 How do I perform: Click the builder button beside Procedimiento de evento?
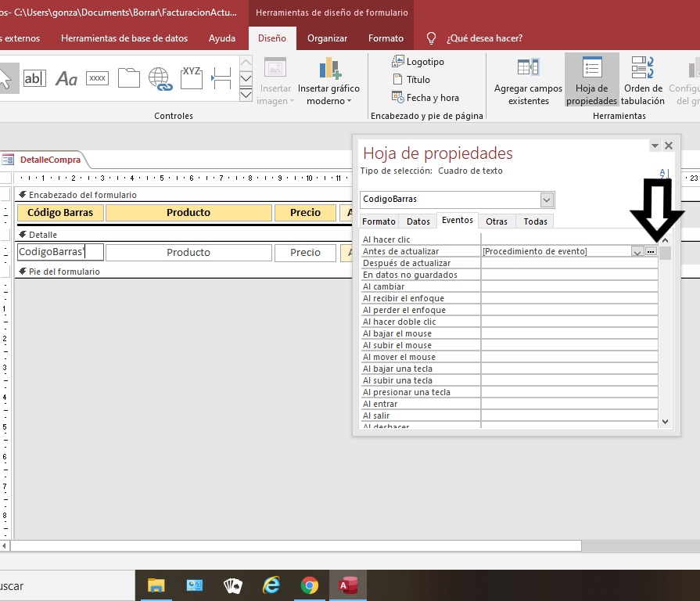pos(652,251)
